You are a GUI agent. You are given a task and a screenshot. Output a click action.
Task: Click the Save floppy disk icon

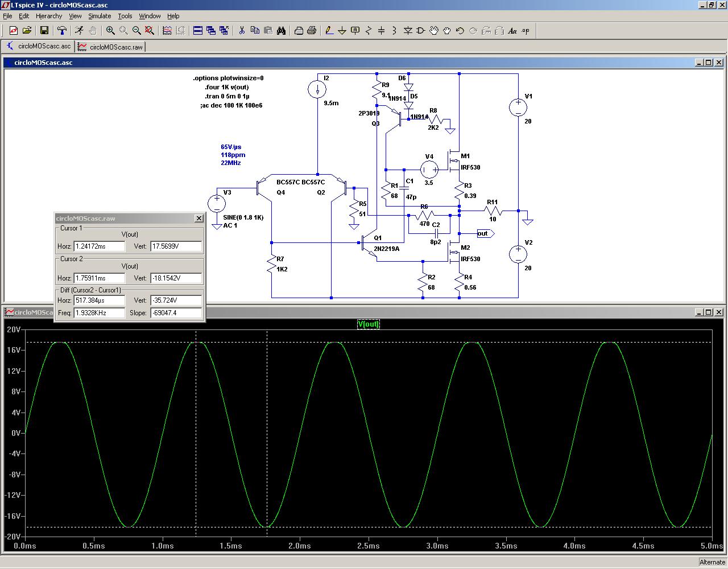(x=44, y=31)
